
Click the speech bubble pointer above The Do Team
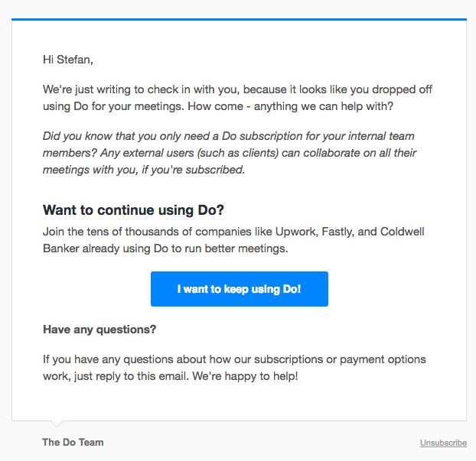(57, 424)
